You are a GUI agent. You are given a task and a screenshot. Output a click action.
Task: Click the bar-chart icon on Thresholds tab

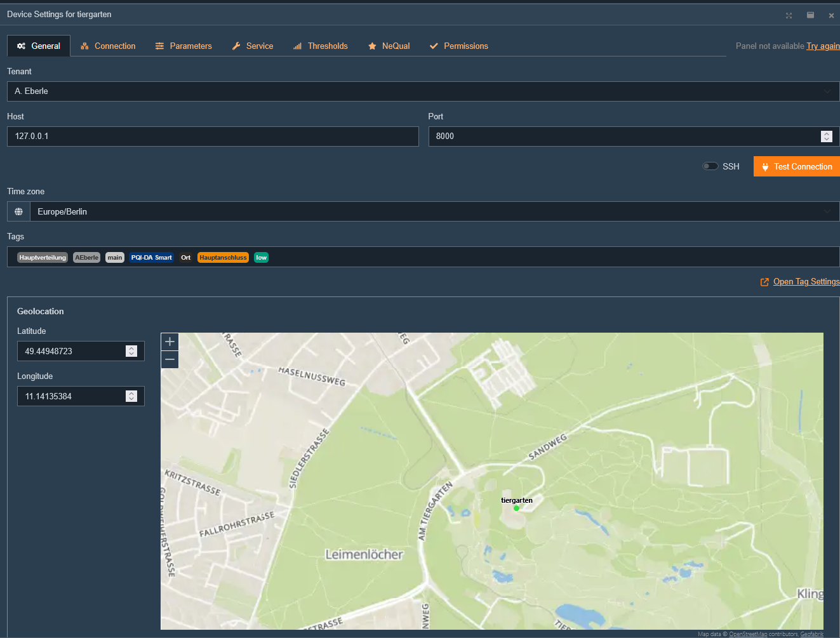[x=297, y=46]
